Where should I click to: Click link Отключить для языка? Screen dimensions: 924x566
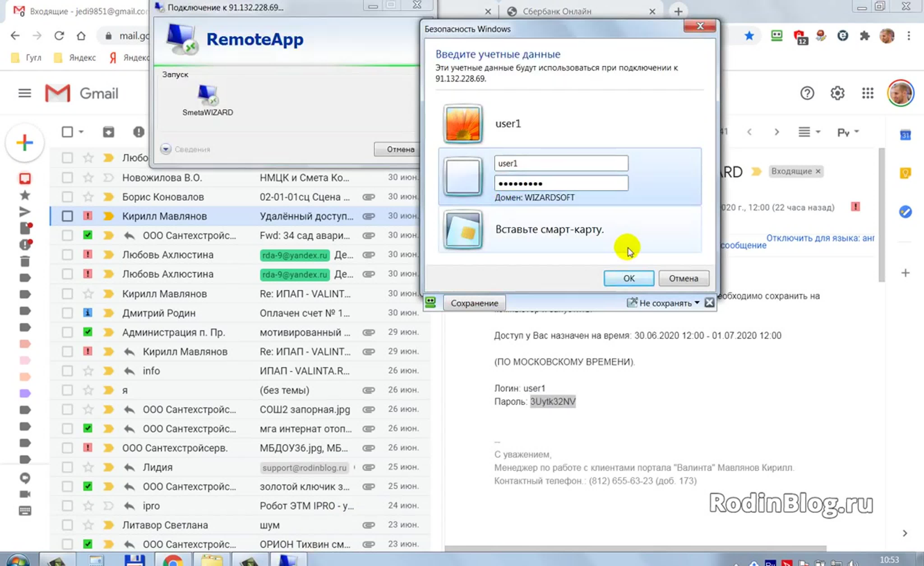tap(820, 238)
